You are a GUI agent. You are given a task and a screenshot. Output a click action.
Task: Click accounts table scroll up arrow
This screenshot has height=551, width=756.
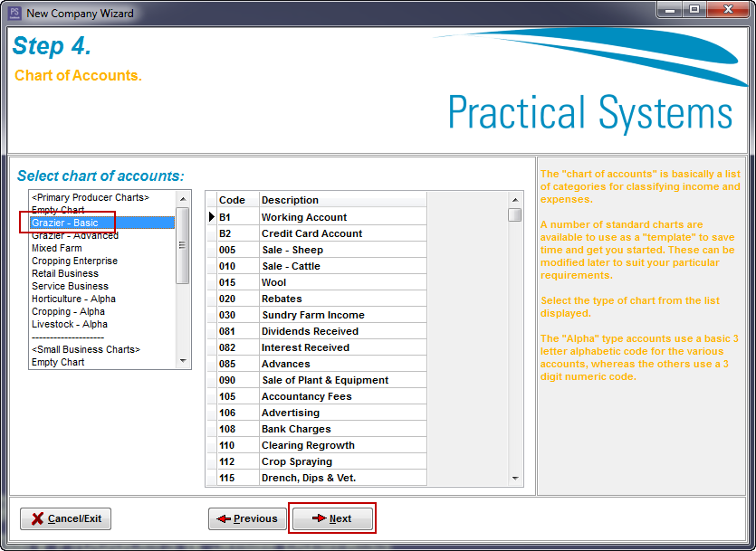[515, 199]
